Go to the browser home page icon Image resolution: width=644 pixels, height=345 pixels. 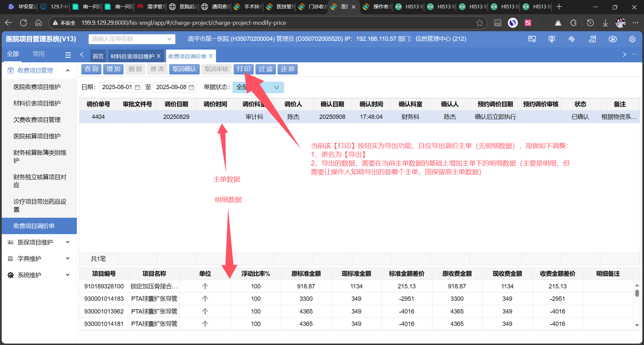click(x=39, y=23)
